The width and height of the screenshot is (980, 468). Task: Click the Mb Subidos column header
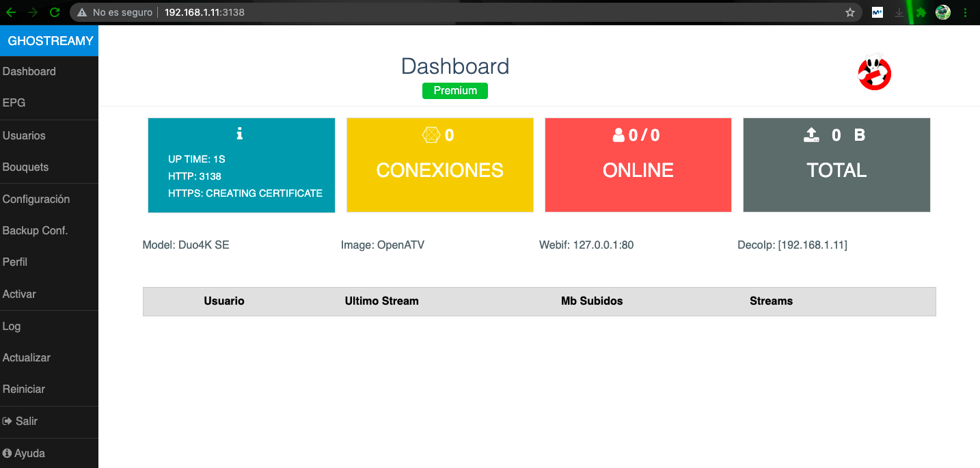(592, 301)
